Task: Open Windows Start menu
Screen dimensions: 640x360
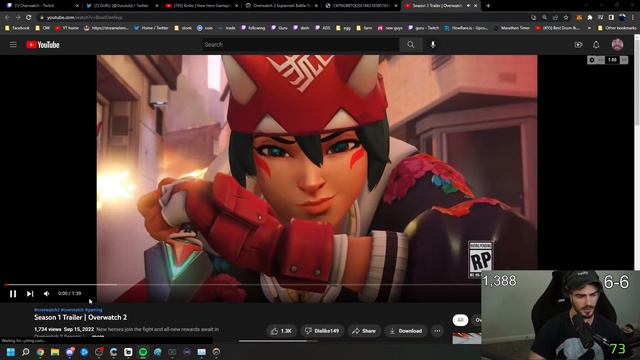Action: pyautogui.click(x=11, y=352)
